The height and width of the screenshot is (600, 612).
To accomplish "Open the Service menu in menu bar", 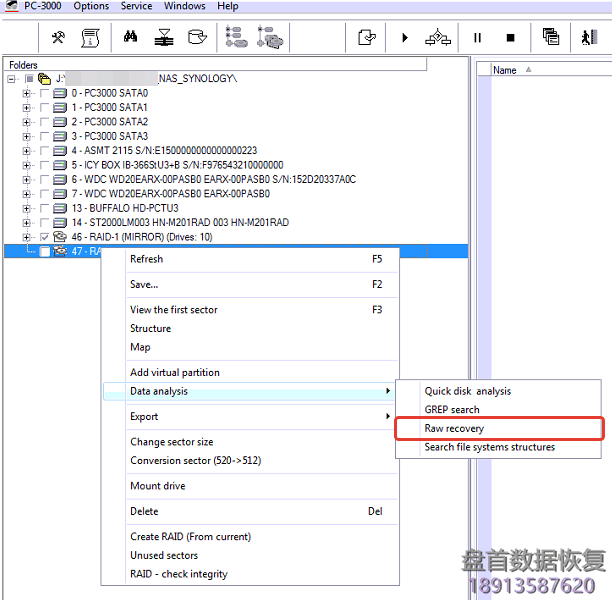I will click(x=136, y=6).
